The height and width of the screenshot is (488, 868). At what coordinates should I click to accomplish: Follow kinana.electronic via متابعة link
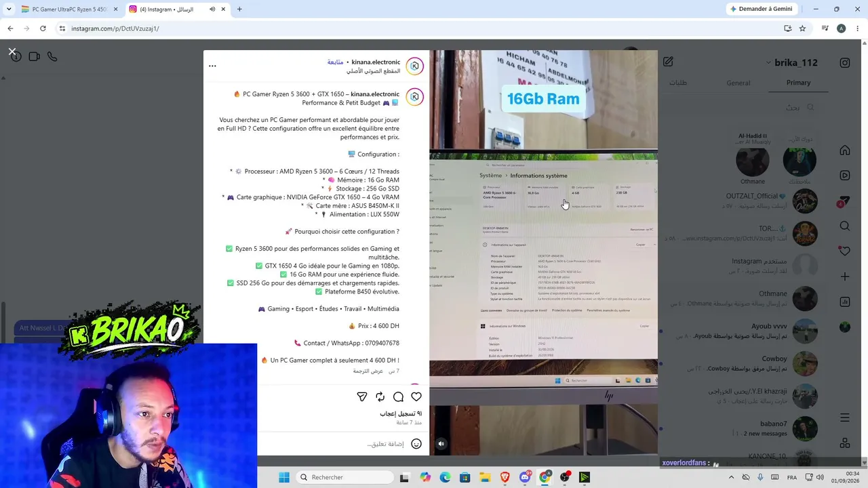pyautogui.click(x=335, y=62)
